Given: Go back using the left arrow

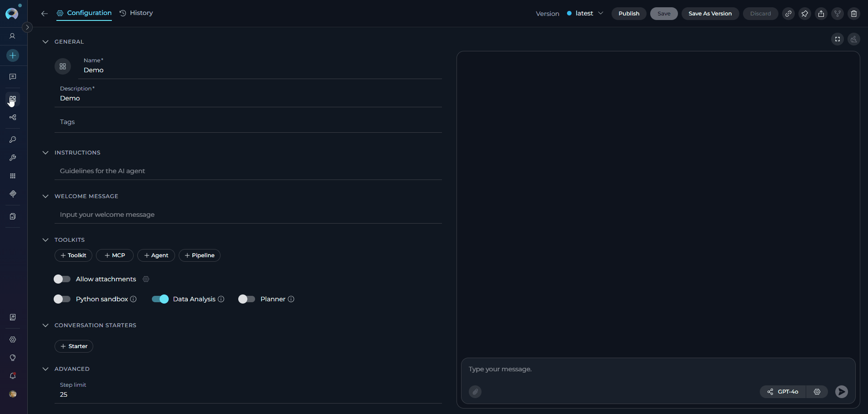Looking at the screenshot, I should [44, 14].
